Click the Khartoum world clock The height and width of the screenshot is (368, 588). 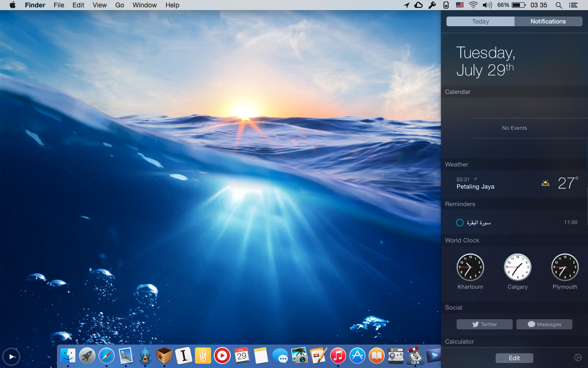pyautogui.click(x=470, y=267)
